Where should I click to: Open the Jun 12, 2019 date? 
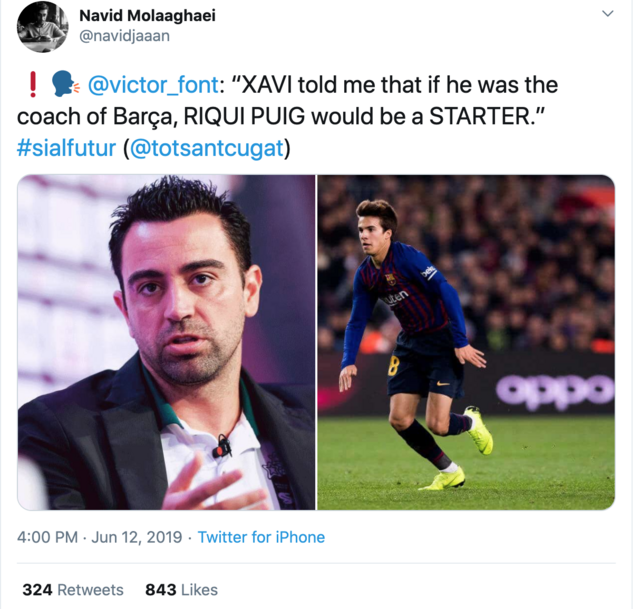click(x=136, y=537)
